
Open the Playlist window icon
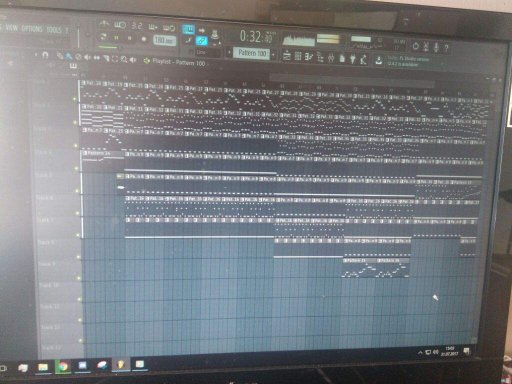click(287, 57)
